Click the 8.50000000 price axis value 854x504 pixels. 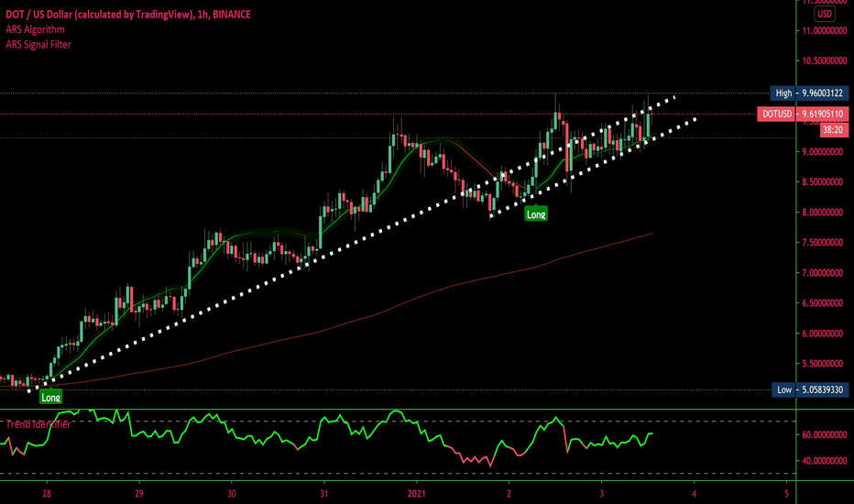[825, 182]
